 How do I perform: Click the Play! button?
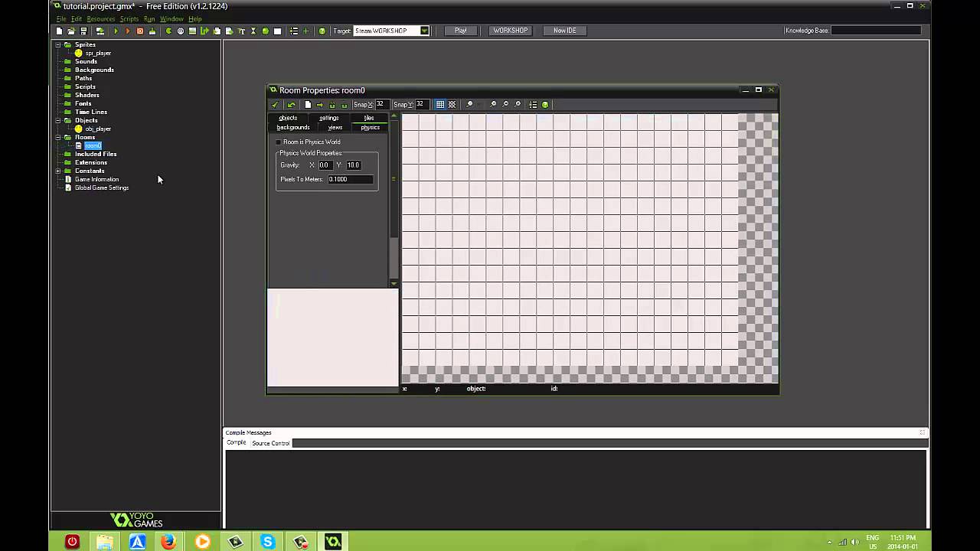[460, 31]
